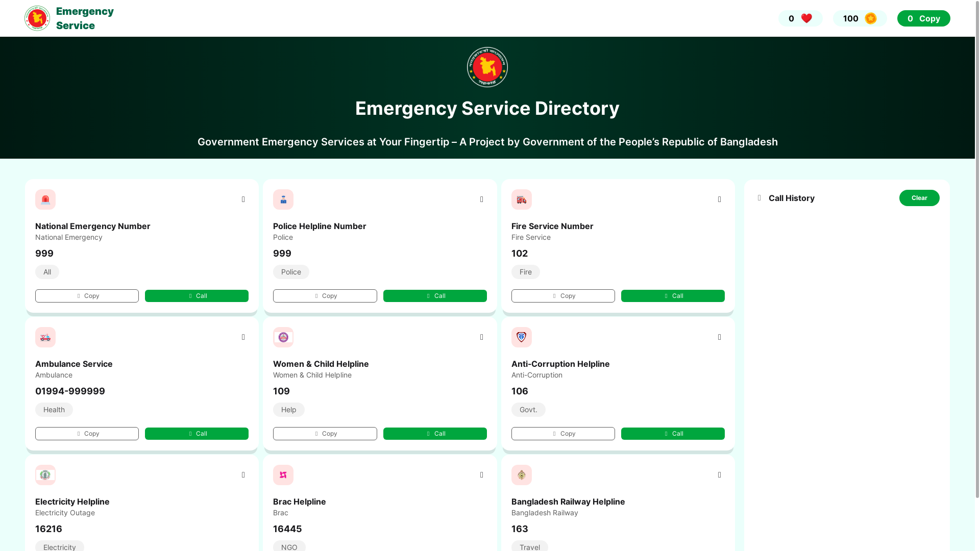Favorite the Electricity Helpline card
Viewport: 980px width, 551px height.
pos(243,475)
